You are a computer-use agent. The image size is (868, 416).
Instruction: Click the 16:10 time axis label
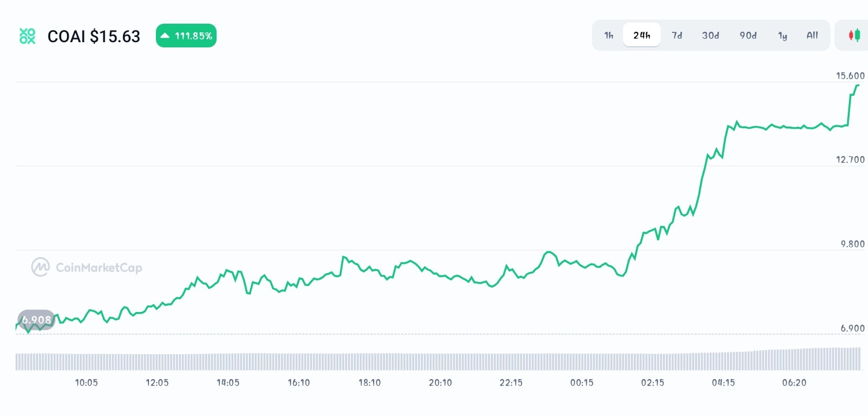(299, 382)
